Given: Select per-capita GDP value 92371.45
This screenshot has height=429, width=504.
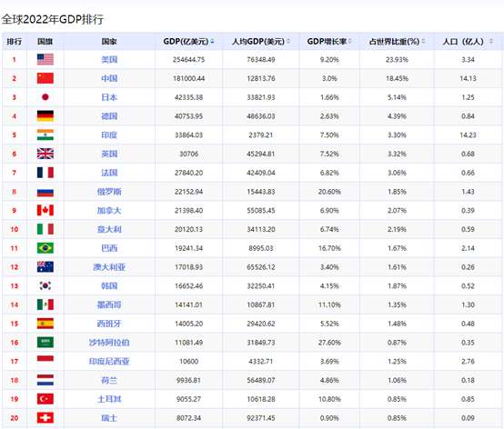Looking at the screenshot, I should pos(261,418).
